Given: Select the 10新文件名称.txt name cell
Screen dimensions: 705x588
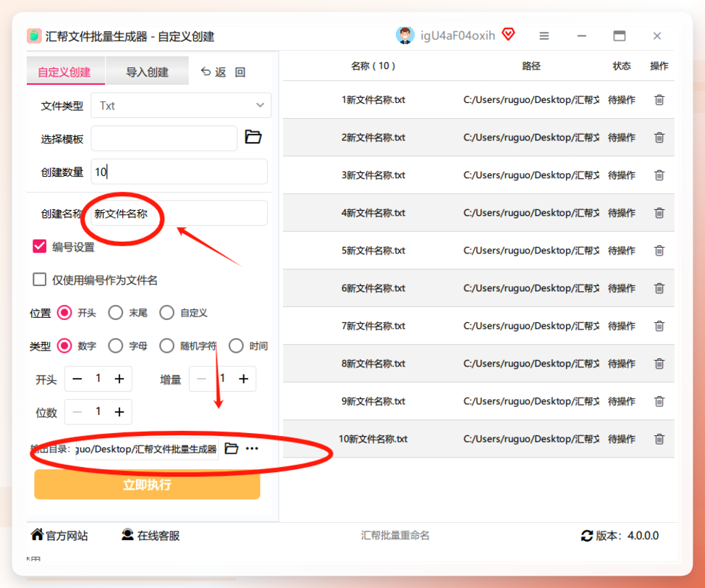Looking at the screenshot, I should tap(373, 439).
